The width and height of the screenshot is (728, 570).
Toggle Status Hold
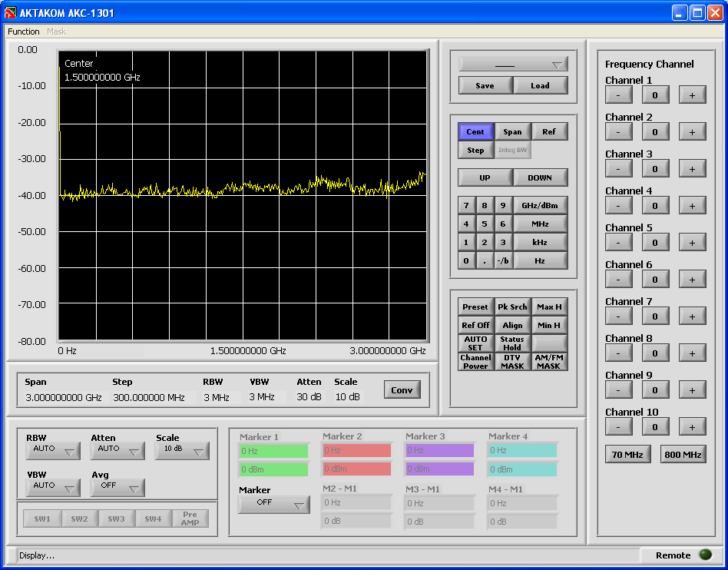[x=512, y=343]
